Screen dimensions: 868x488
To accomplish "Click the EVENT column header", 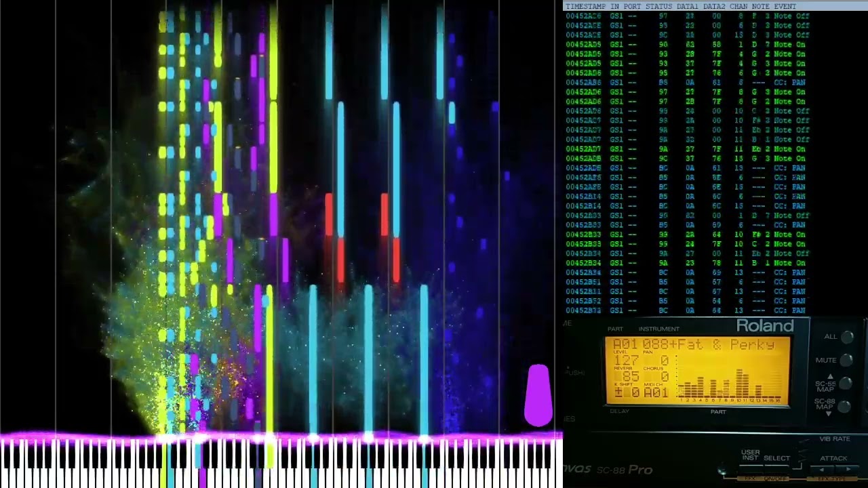I will coord(785,6).
